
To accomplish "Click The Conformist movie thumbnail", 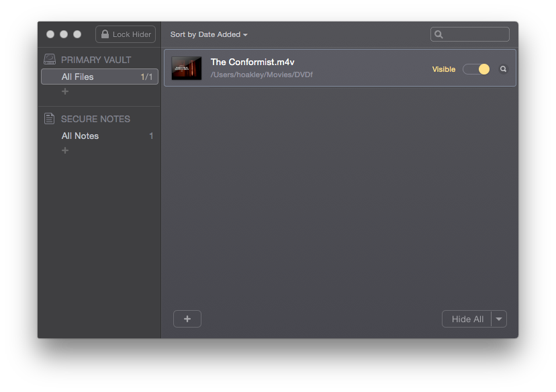I will [187, 68].
